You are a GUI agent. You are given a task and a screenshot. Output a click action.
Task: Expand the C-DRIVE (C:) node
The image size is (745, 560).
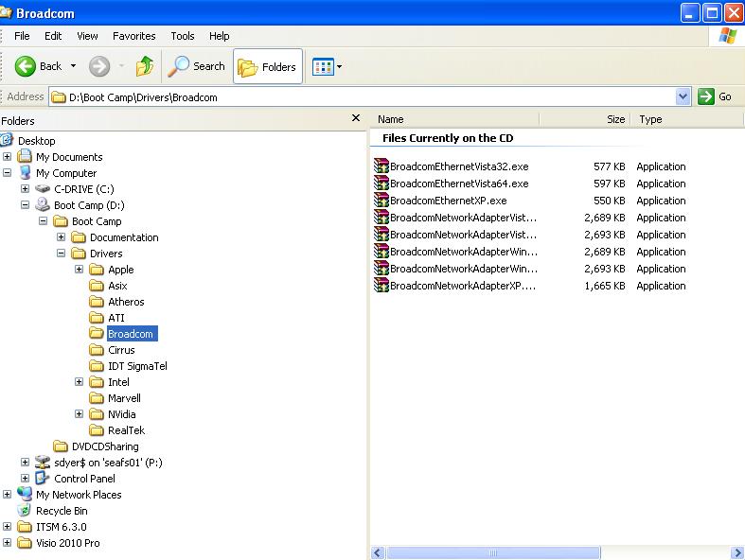(26, 188)
